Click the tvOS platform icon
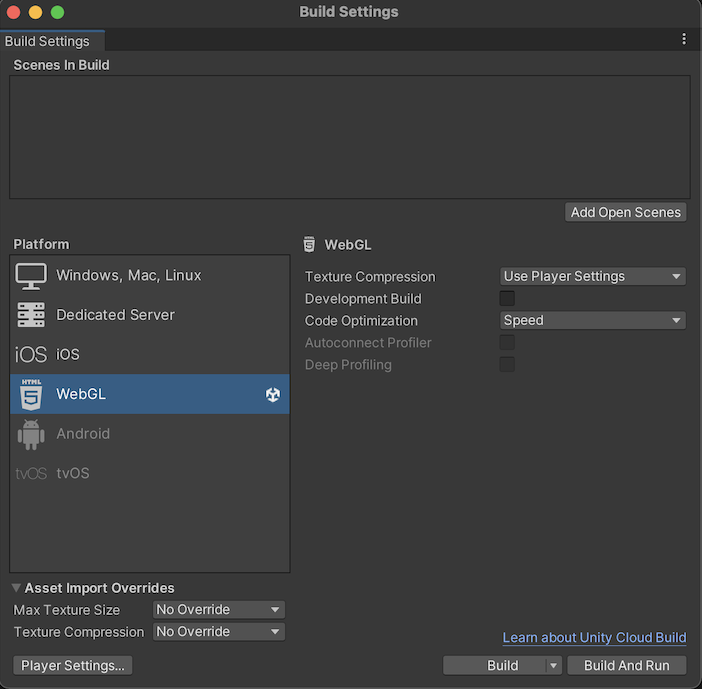The height and width of the screenshot is (689, 702). point(31,474)
